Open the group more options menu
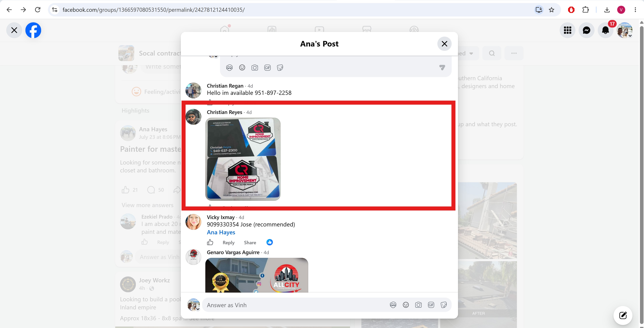644x328 pixels. (514, 53)
